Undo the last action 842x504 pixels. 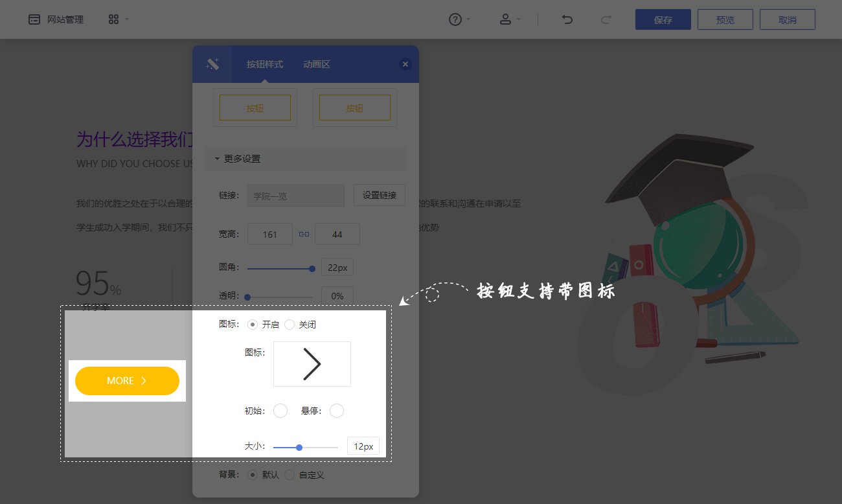pyautogui.click(x=567, y=19)
